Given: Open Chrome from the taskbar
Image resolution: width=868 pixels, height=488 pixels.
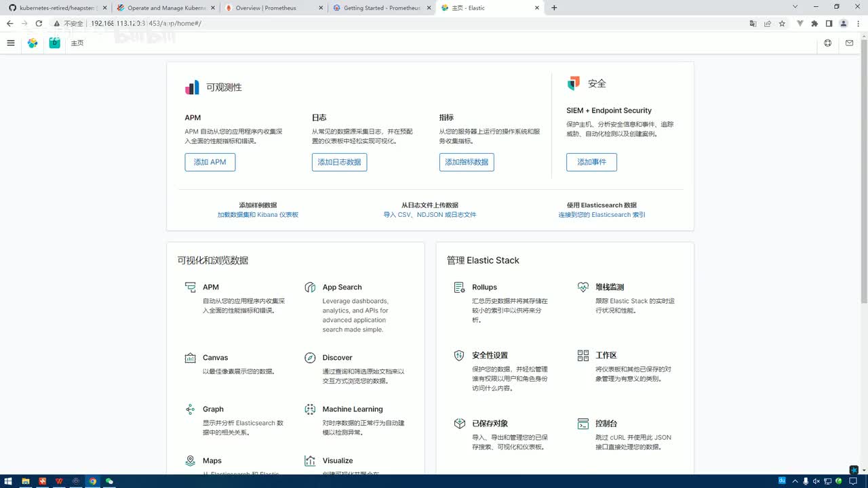Looking at the screenshot, I should (93, 481).
